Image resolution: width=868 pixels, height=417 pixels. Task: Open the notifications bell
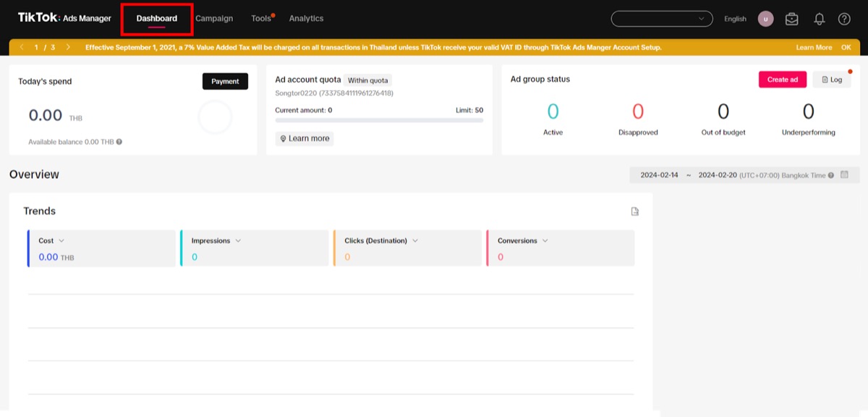coord(819,19)
